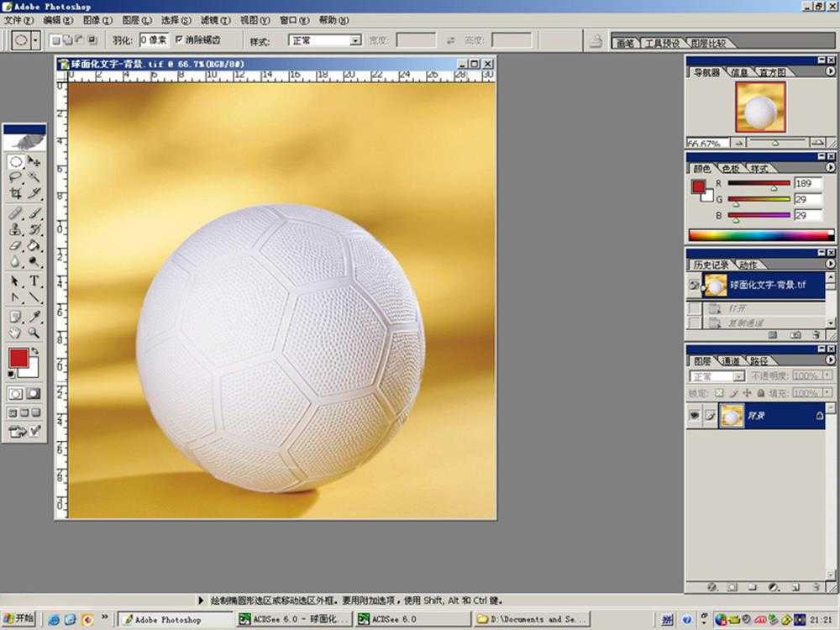The width and height of the screenshot is (840, 630).
Task: Toggle the anti-aliased checkbox in options bar
Action: pos(180,39)
